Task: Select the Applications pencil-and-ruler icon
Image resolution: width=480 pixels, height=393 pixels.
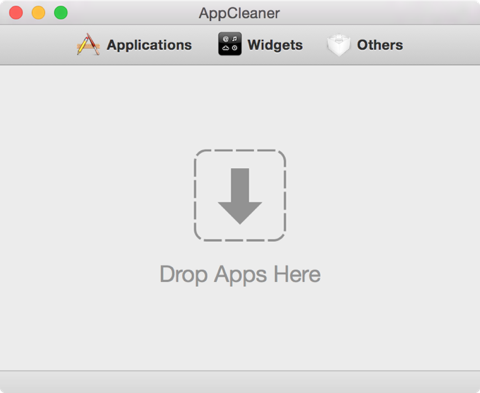Action: pos(88,44)
